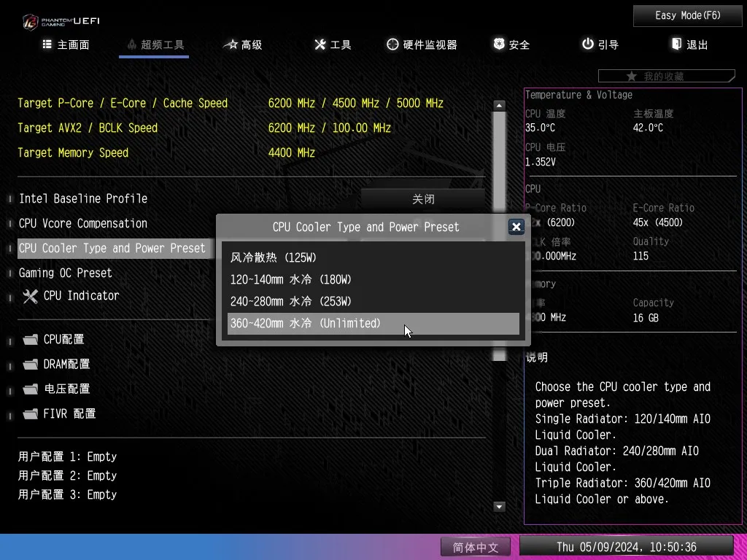Click the 电压配置 folder icon

(x=31, y=389)
